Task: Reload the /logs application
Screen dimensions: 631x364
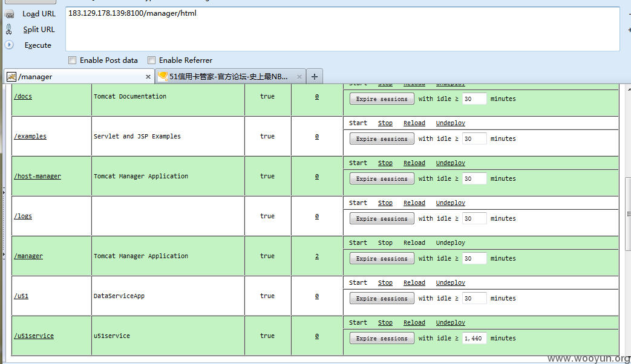Action: coord(414,203)
